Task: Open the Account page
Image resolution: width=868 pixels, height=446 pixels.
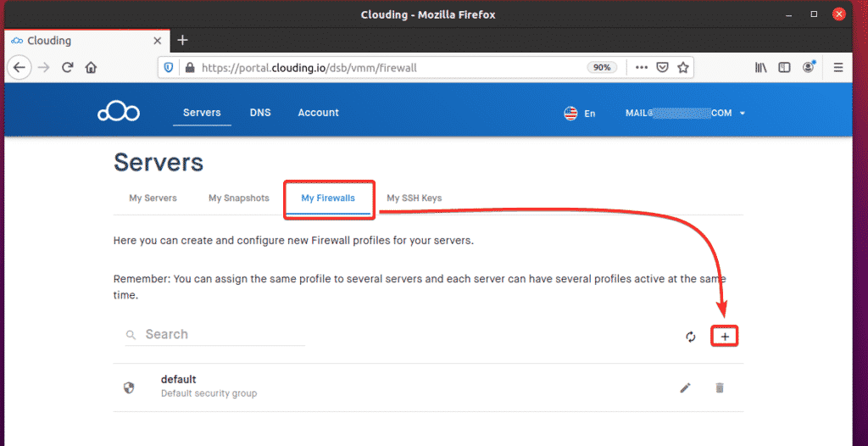Action: click(318, 113)
